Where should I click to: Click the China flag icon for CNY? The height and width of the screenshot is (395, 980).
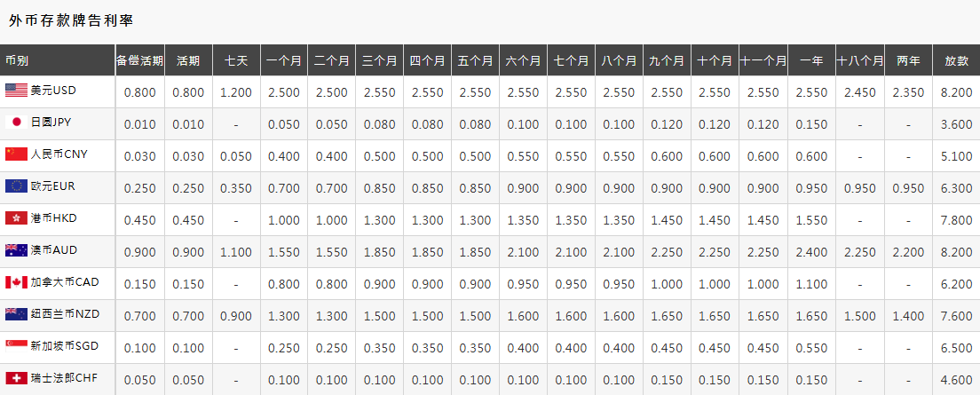click(x=16, y=154)
